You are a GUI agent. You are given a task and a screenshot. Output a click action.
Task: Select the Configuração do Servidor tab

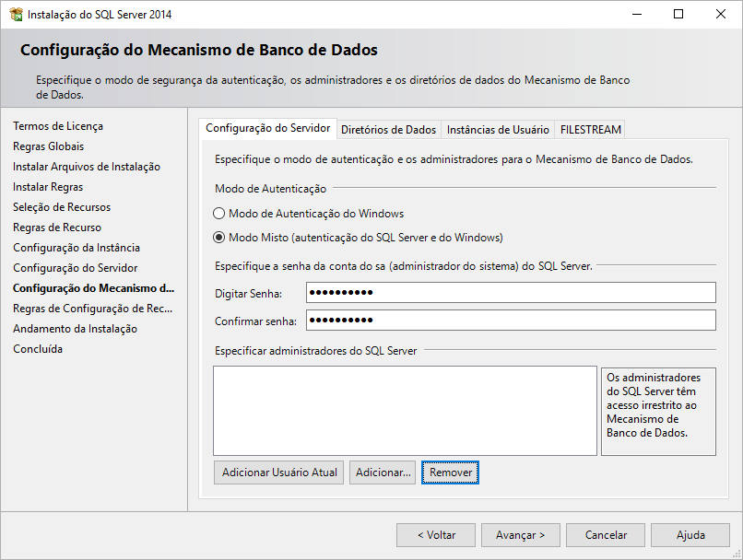click(267, 129)
